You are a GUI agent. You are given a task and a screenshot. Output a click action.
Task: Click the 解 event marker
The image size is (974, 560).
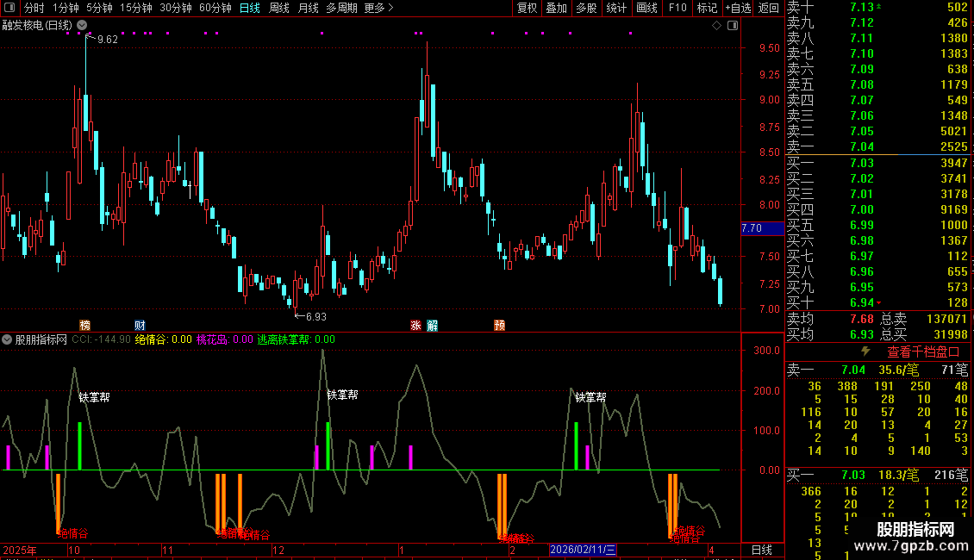point(433,326)
